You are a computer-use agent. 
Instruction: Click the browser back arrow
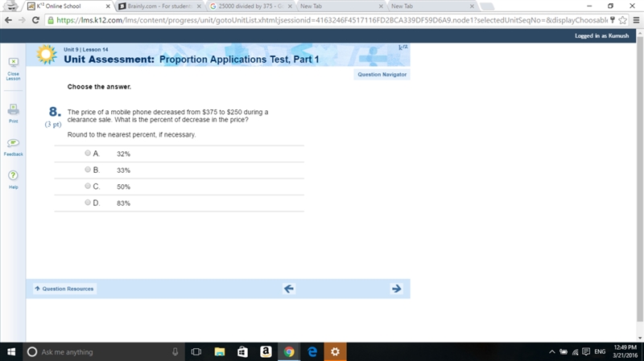8,20
